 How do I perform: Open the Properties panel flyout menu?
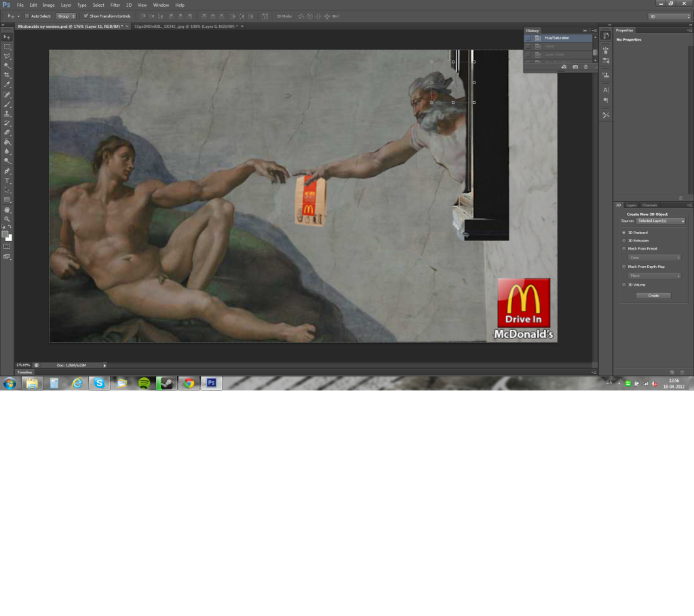pos(689,31)
